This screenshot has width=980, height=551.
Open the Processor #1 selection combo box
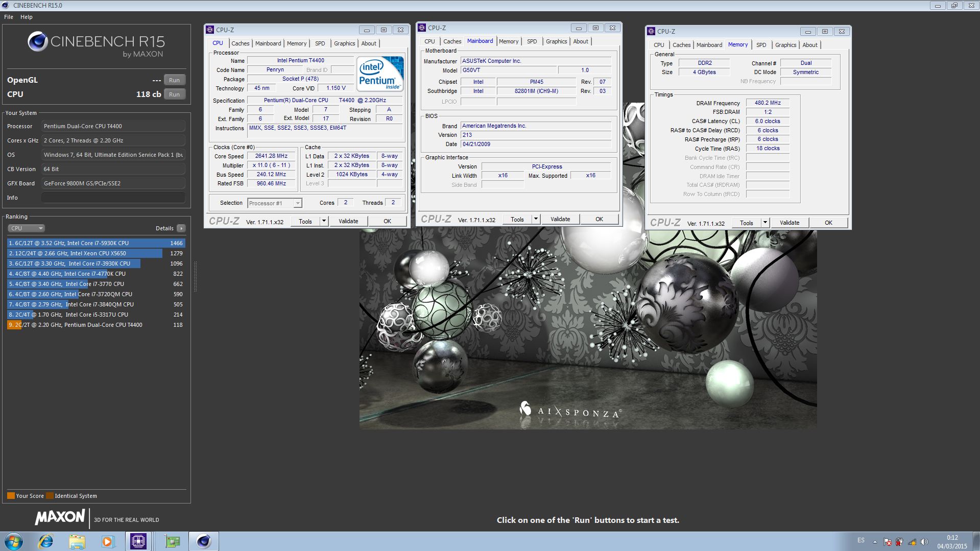click(x=275, y=203)
